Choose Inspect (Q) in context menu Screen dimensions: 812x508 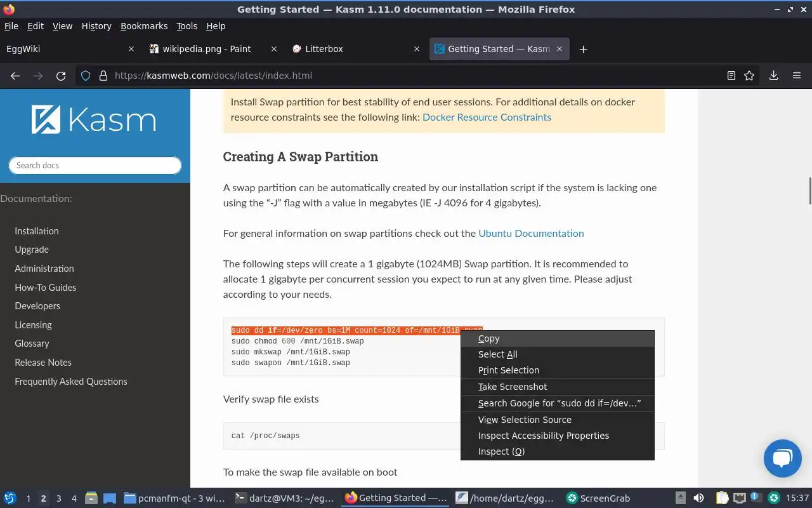[557, 451]
